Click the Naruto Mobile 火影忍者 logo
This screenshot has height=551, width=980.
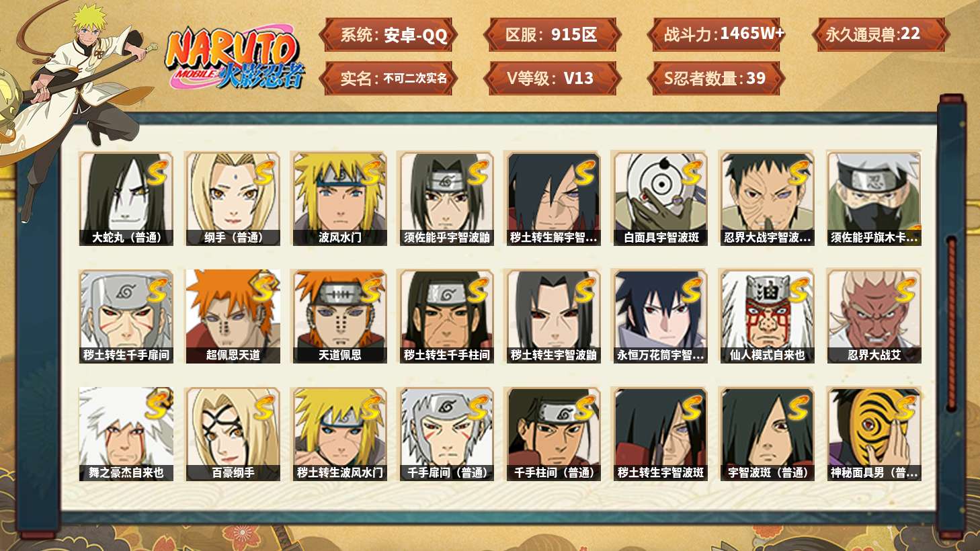pyautogui.click(x=233, y=57)
